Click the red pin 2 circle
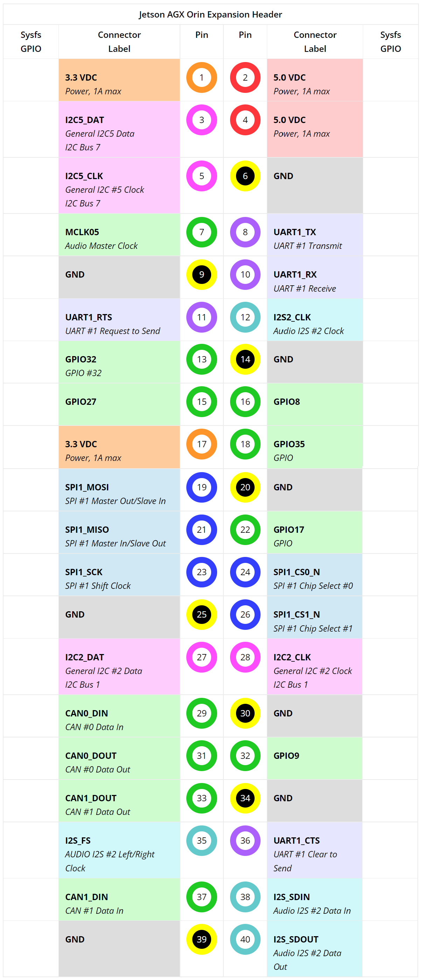The image size is (422, 980). (x=245, y=77)
